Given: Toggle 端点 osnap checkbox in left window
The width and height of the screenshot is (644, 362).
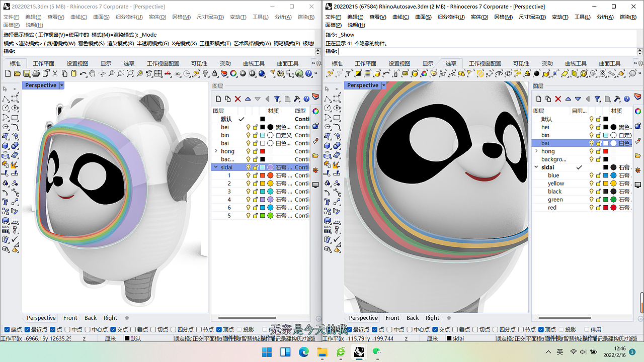Looking at the screenshot, I should click(7, 330).
